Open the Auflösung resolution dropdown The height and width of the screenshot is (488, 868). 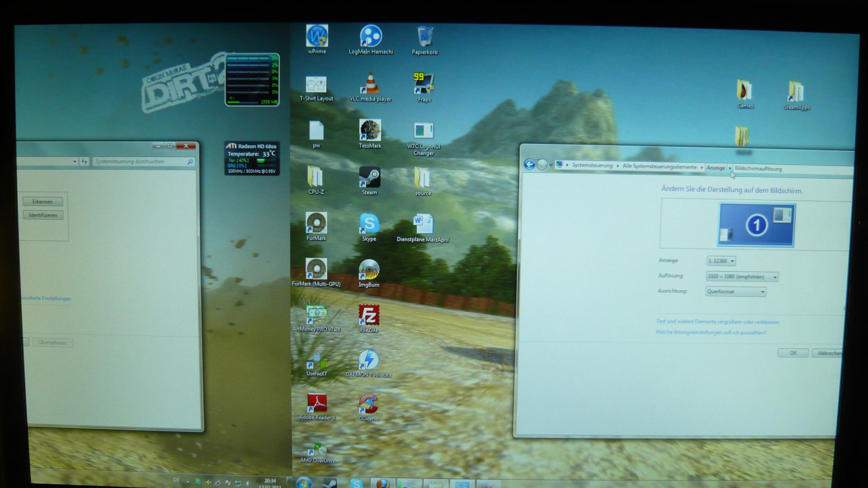click(742, 277)
